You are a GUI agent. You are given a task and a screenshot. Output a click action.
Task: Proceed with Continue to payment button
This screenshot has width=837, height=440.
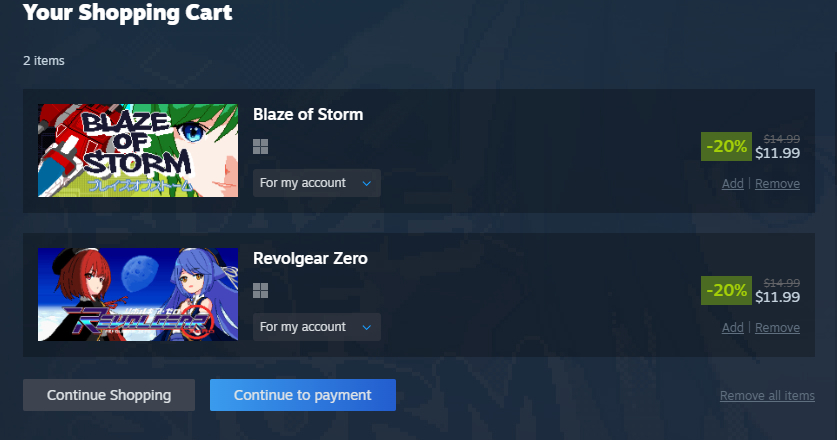click(x=303, y=395)
